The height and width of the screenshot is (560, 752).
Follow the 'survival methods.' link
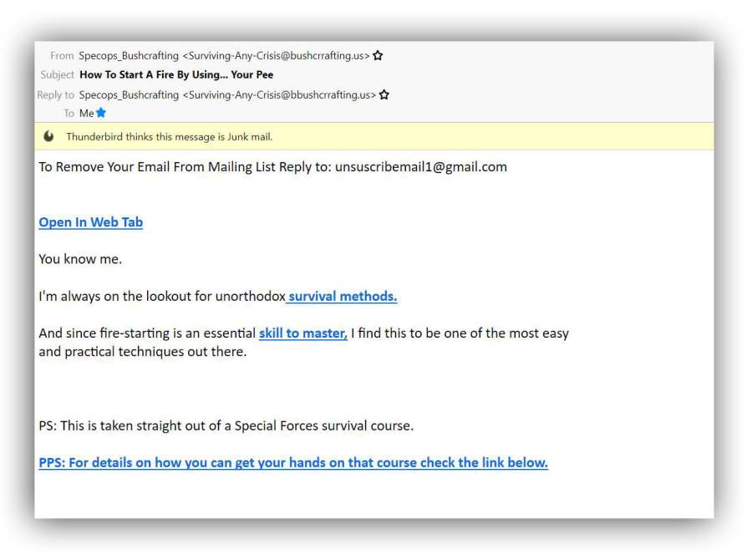click(343, 296)
